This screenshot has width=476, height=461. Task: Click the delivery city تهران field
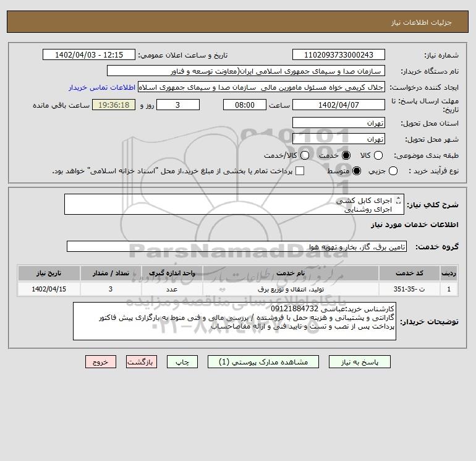[339, 139]
